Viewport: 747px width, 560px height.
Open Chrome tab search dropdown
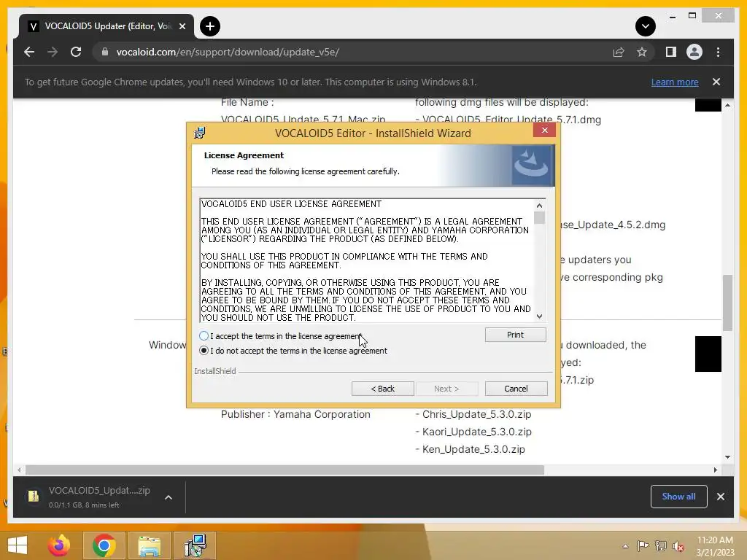click(x=646, y=26)
